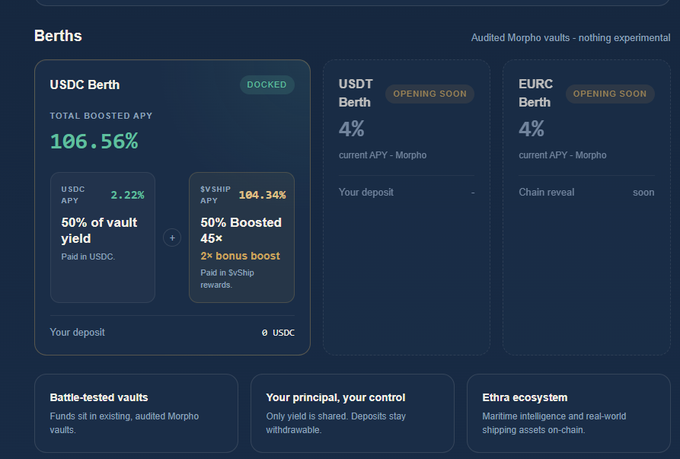
Task: Click Maritime intelligence and real-world description
Action: [554, 423]
